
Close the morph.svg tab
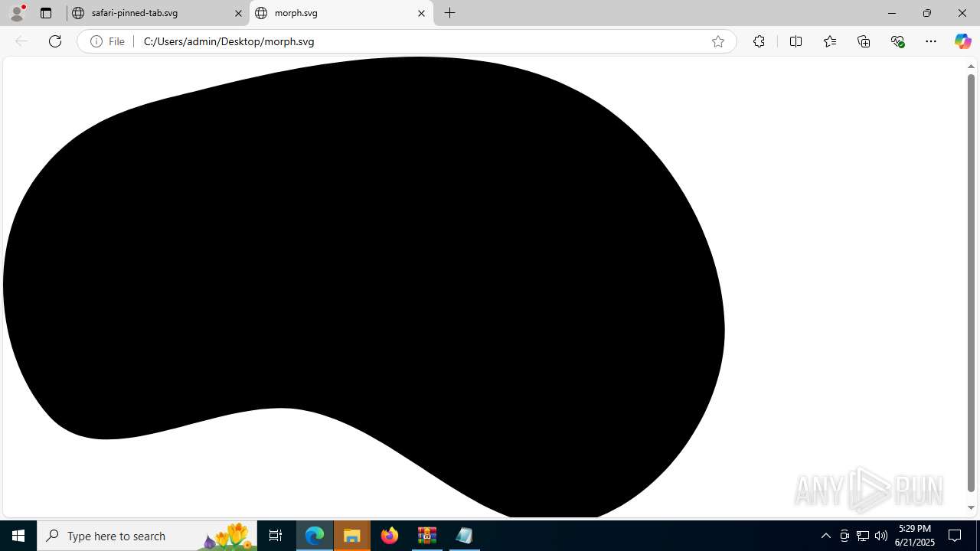[x=421, y=13]
